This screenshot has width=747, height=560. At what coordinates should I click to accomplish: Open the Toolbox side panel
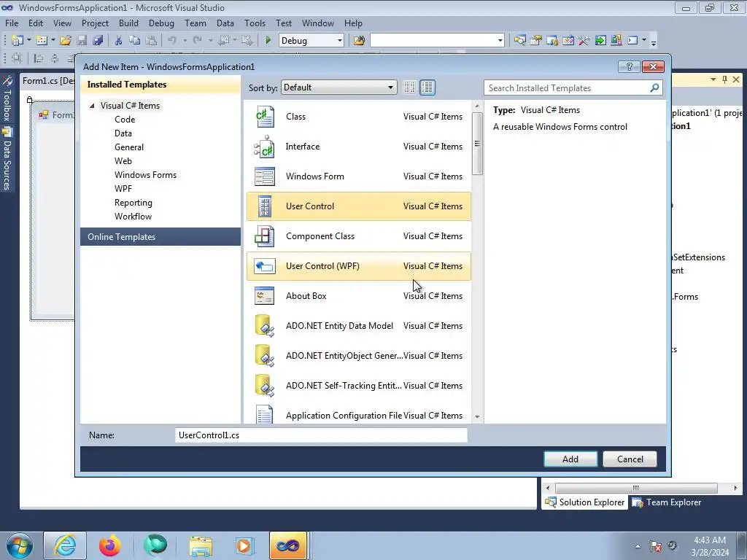pyautogui.click(x=7, y=98)
